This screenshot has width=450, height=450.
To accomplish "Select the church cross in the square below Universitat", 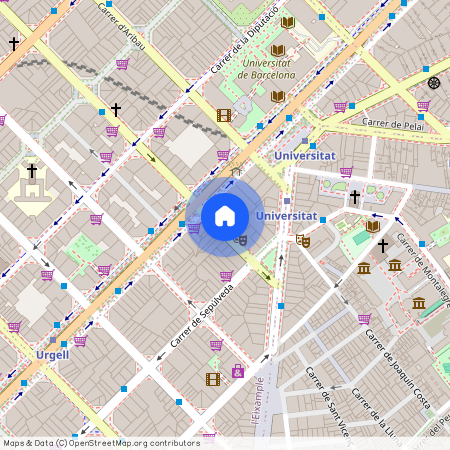I will 355,197.
